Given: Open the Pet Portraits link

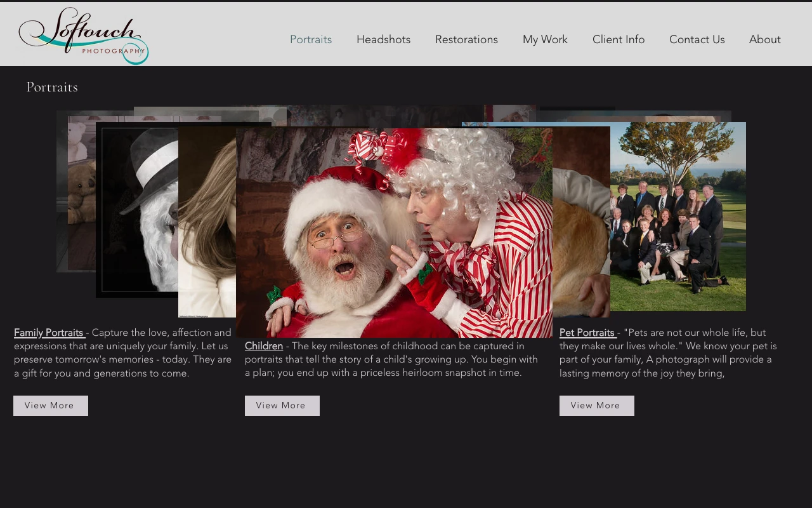Looking at the screenshot, I should pos(587,333).
